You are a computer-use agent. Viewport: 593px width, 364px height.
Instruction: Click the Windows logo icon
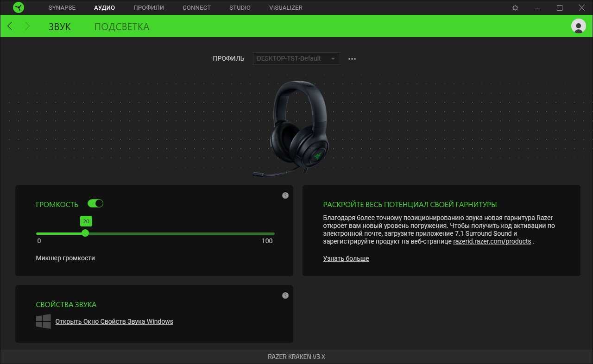44,321
